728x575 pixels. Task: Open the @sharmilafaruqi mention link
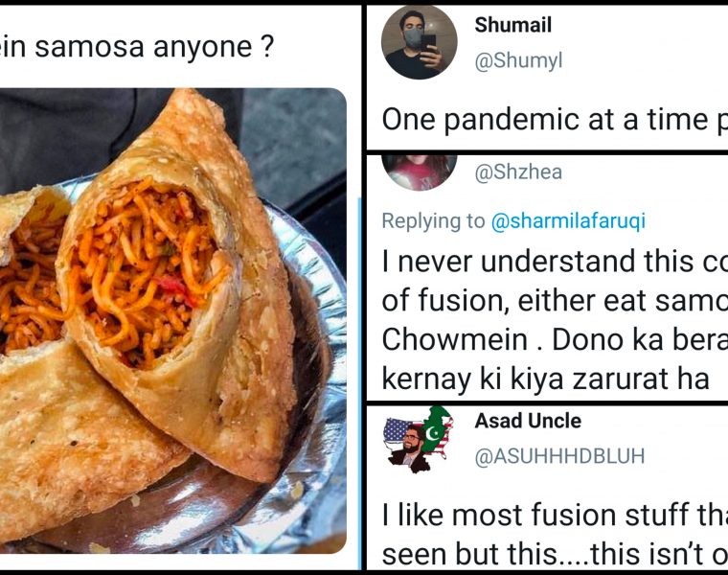coord(568,221)
